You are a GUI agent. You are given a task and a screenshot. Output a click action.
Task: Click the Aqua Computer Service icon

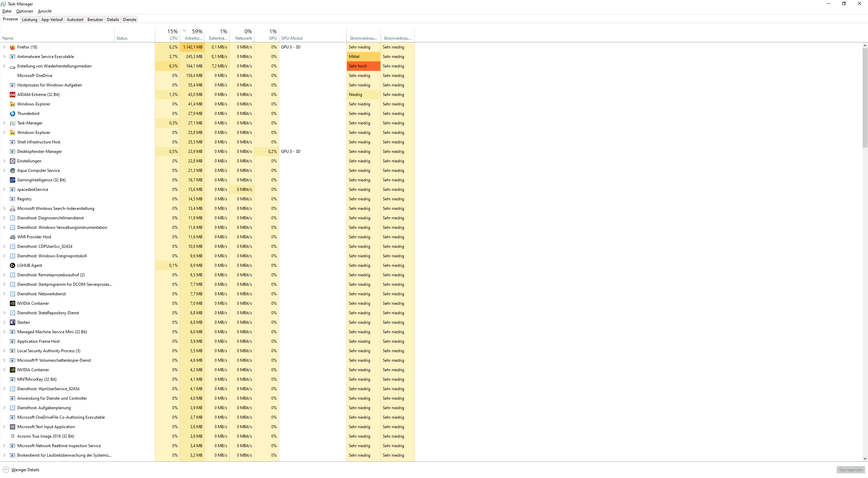pyautogui.click(x=13, y=171)
